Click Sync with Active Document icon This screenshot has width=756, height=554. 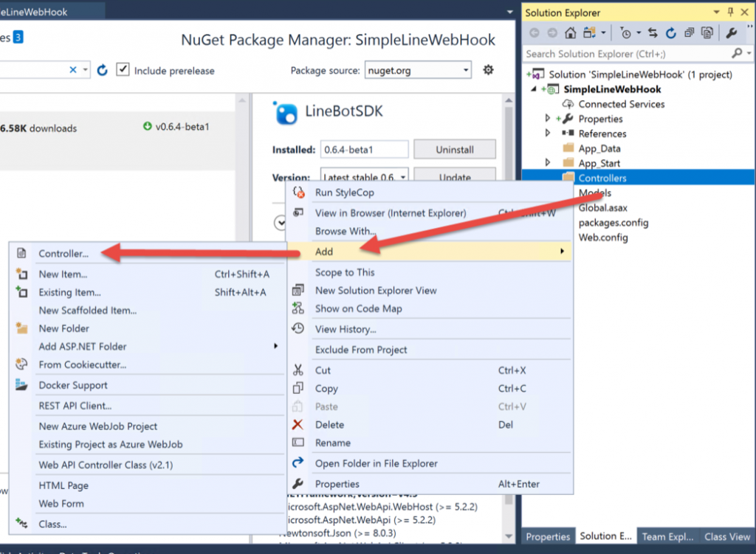(653, 32)
